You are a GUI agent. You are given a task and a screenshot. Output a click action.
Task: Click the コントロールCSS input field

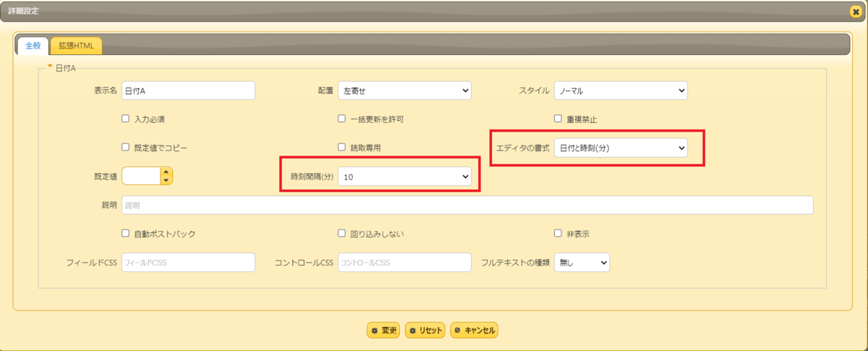tap(404, 262)
